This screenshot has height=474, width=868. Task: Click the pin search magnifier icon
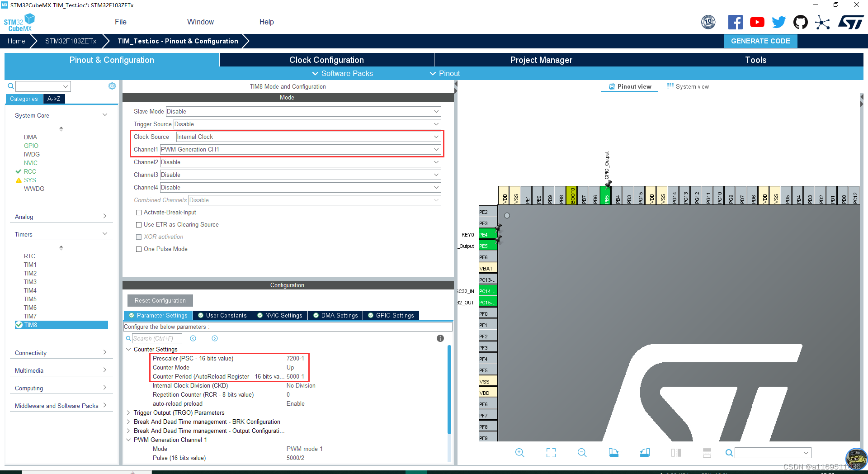[x=729, y=453]
